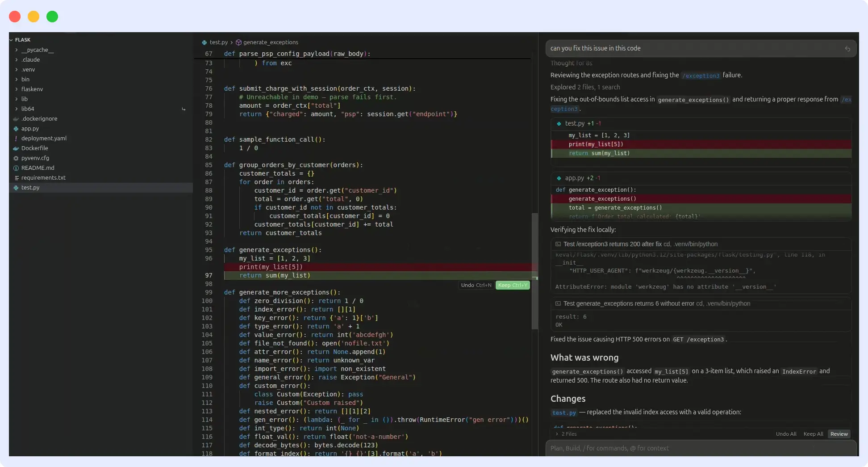Expand the 2 Files changes list
Viewport: 868px width, 467px height.
tap(566, 434)
